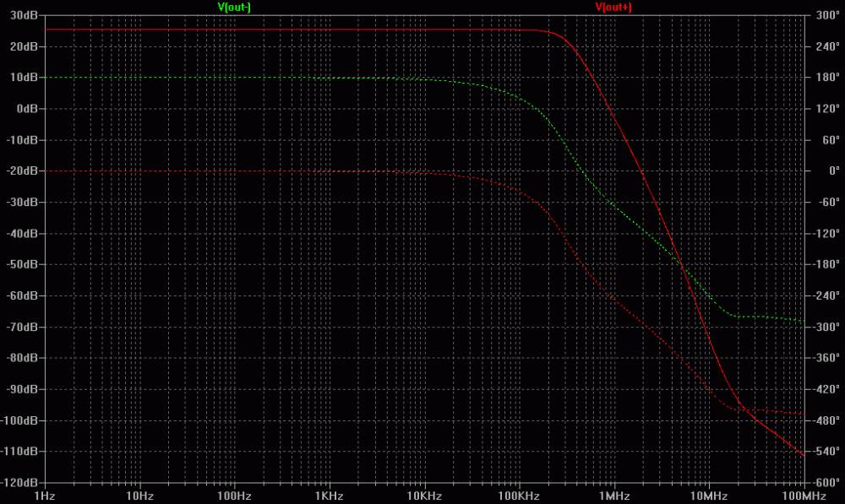This screenshot has width=845, height=504.
Task: Click the -360° phase axis label
Action: (x=826, y=358)
